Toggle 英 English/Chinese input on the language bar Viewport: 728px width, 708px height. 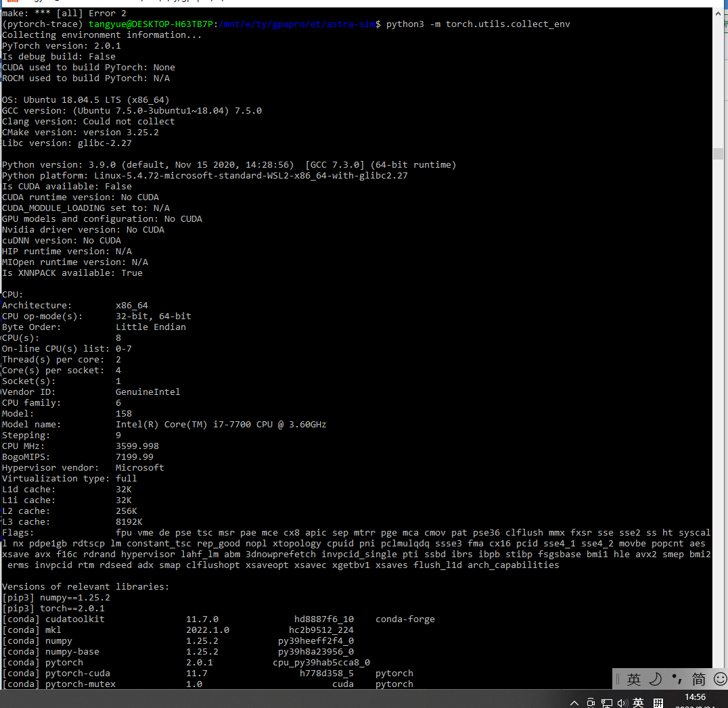[x=633, y=679]
